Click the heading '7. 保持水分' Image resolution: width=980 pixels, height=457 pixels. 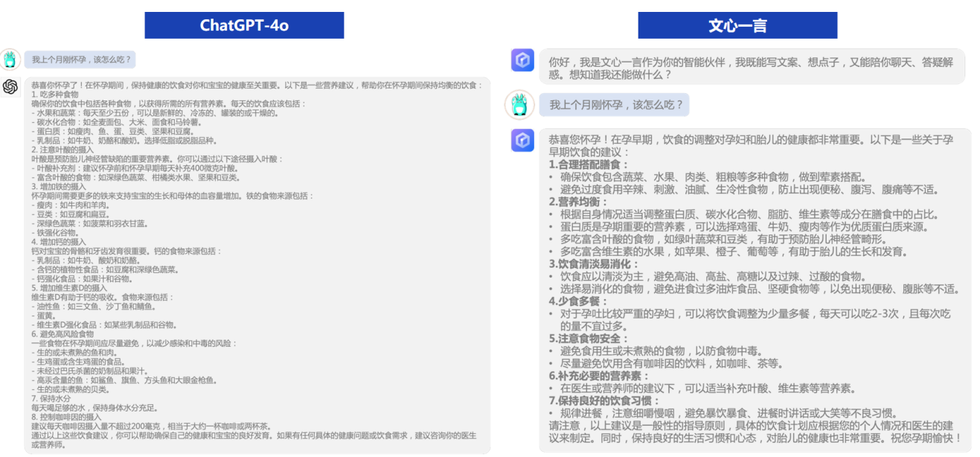[x=51, y=399]
